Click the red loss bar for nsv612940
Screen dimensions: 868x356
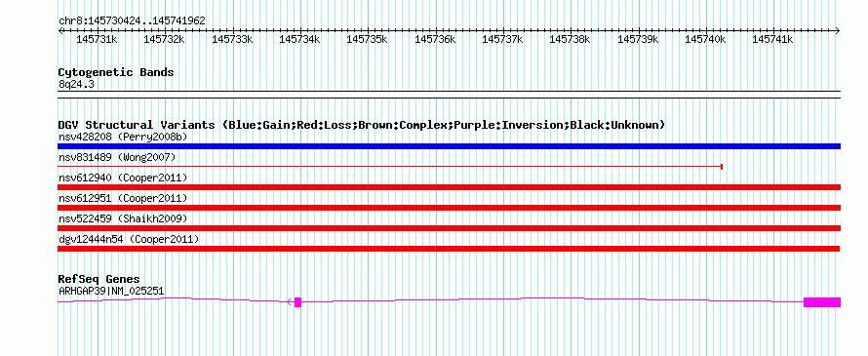tap(449, 187)
